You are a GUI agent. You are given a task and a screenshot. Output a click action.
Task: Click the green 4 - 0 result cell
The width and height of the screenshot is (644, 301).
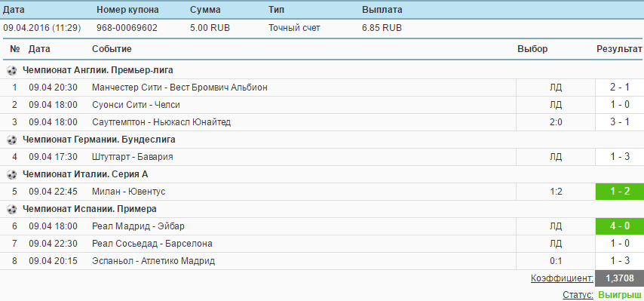620,226
